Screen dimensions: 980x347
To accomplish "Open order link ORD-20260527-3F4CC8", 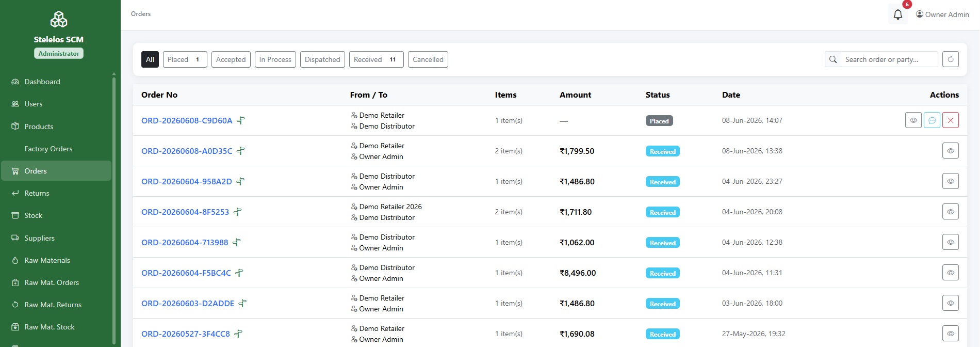I will (186, 334).
